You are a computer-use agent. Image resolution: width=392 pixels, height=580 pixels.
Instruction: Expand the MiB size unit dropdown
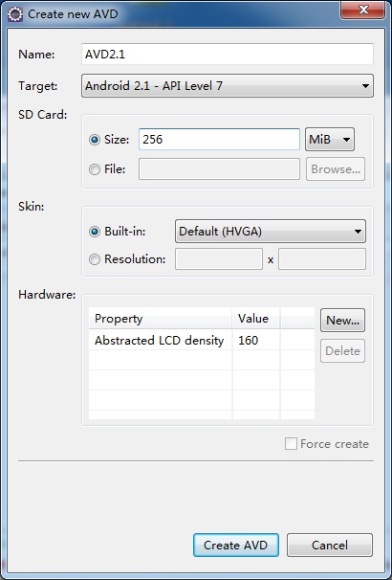[330, 140]
